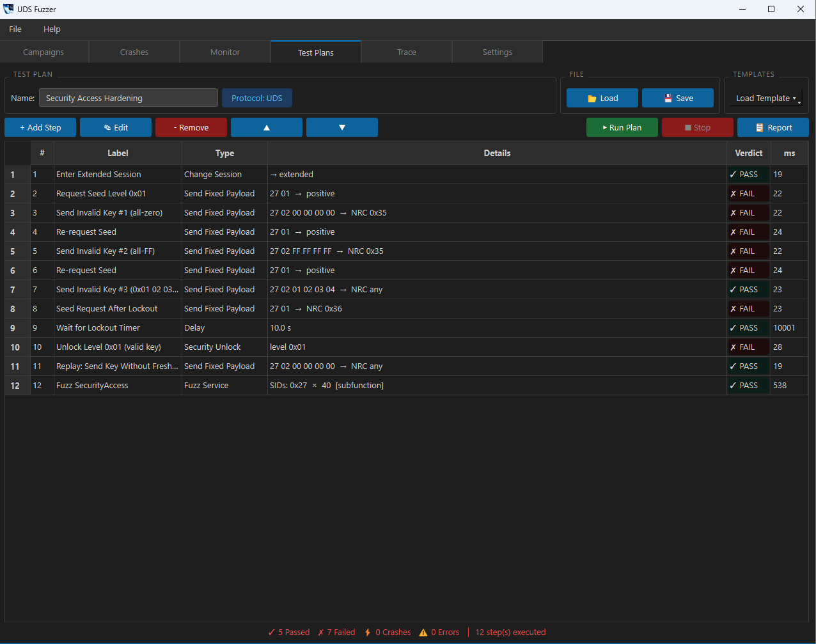Screen dimensions: 816x644
Task: Load a test plan file
Action: pos(602,98)
